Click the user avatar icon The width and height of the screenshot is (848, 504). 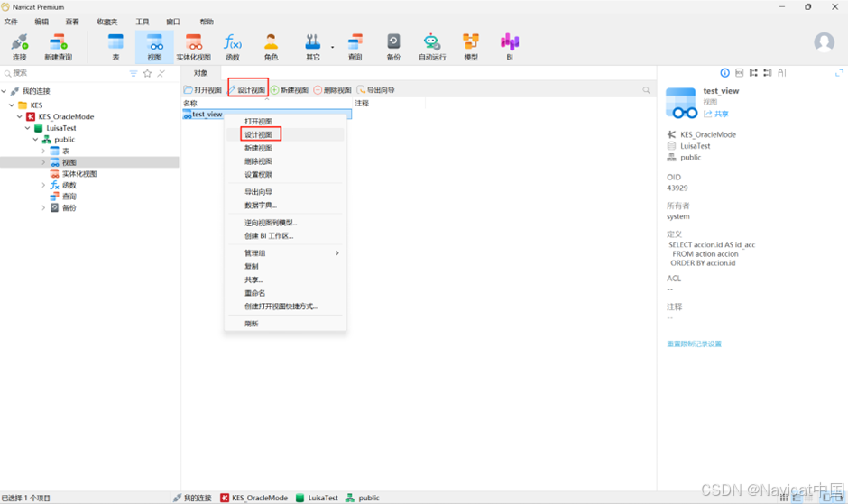point(825,42)
